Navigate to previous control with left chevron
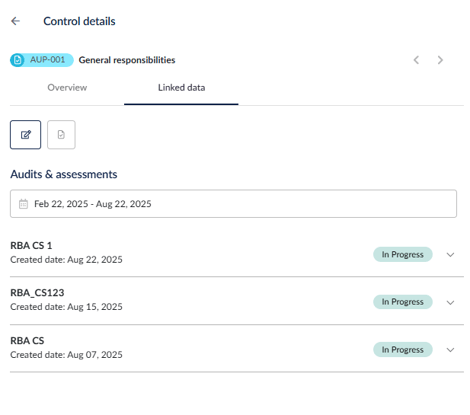The width and height of the screenshot is (470, 415). pos(416,60)
